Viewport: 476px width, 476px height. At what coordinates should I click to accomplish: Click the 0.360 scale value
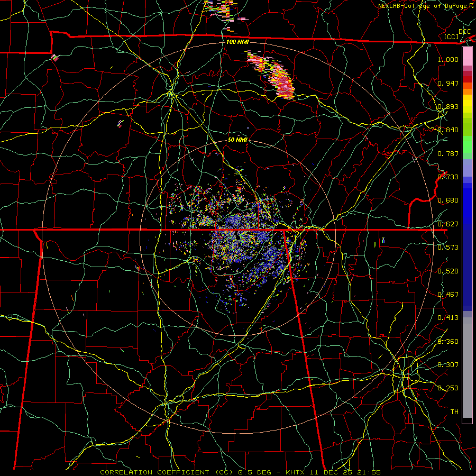pyautogui.click(x=448, y=342)
